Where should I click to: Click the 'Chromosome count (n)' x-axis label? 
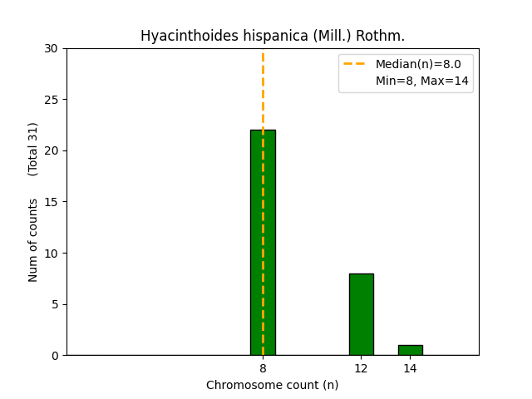pos(273,385)
